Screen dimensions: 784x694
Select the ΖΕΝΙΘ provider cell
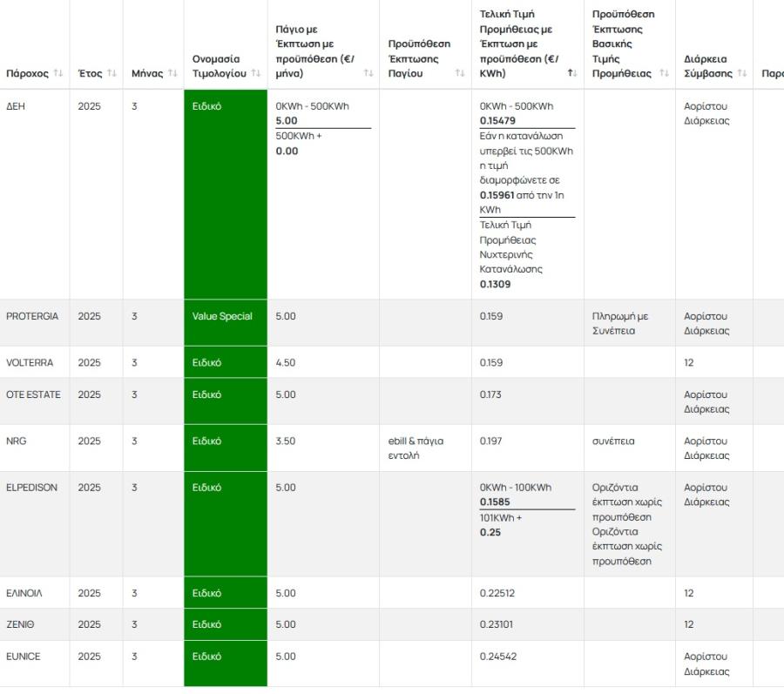coord(35,624)
